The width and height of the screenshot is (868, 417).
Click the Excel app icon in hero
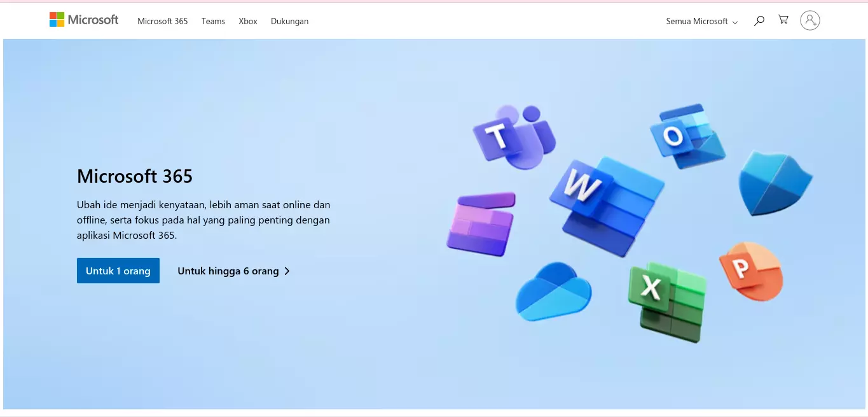(x=668, y=302)
